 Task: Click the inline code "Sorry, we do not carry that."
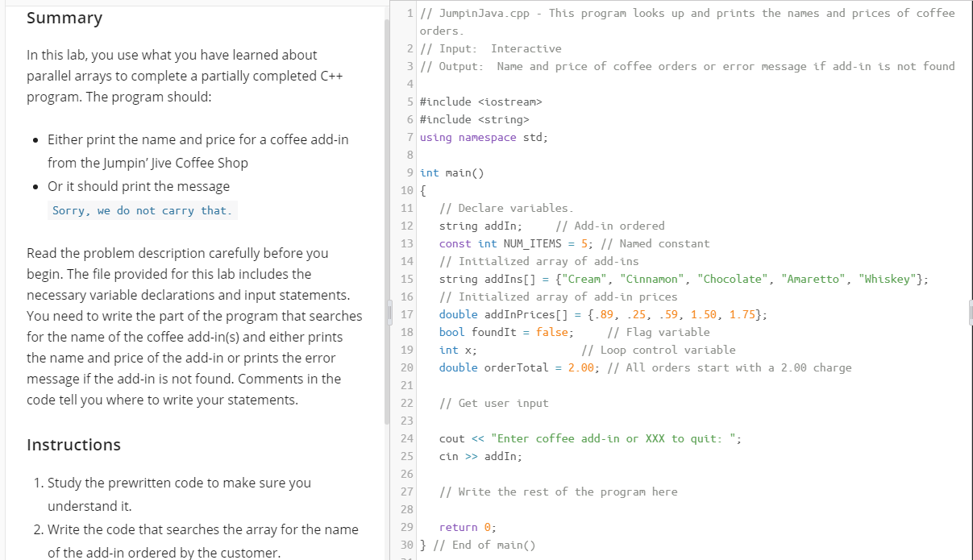click(x=142, y=210)
